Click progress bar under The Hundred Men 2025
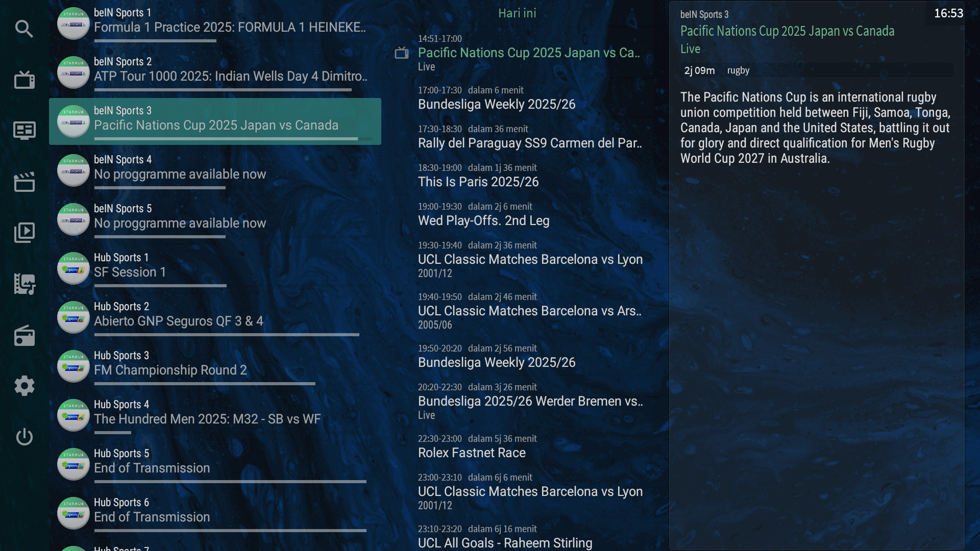This screenshot has width=980, height=551. pyautogui.click(x=113, y=432)
